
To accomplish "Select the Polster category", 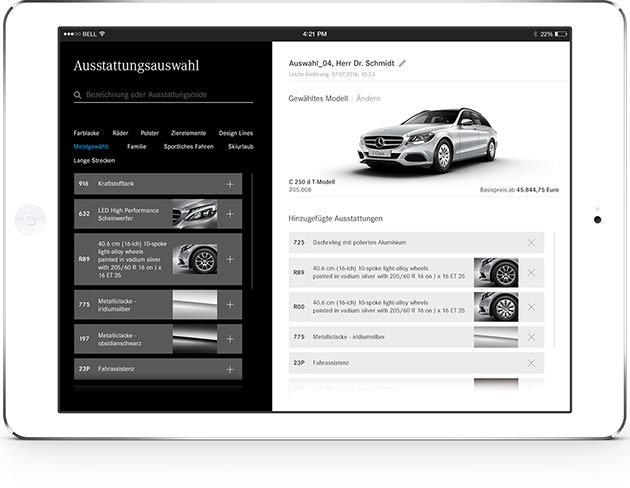I will [x=149, y=133].
